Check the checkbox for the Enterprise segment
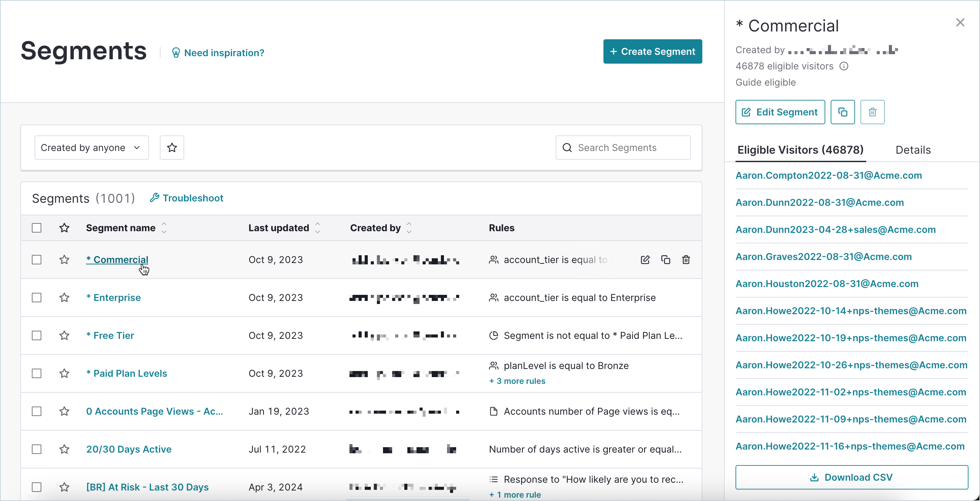Viewport: 980px width, 501px height. pyautogui.click(x=36, y=298)
